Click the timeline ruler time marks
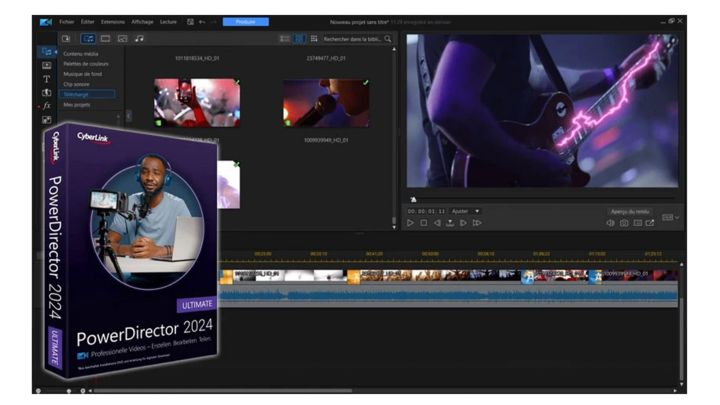720x405 pixels. [x=449, y=255]
